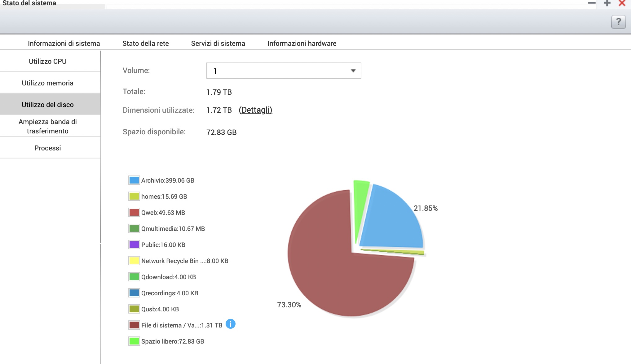Open Ampiezza banda di trasferimento section
The width and height of the screenshot is (631, 364).
[x=48, y=126]
